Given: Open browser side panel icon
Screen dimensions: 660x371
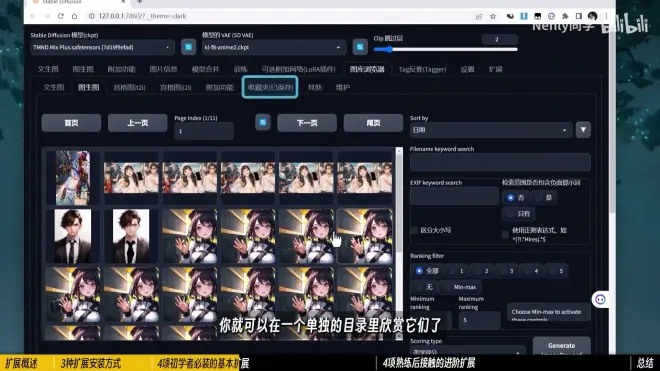Looking at the screenshot, I should pyautogui.click(x=579, y=16).
